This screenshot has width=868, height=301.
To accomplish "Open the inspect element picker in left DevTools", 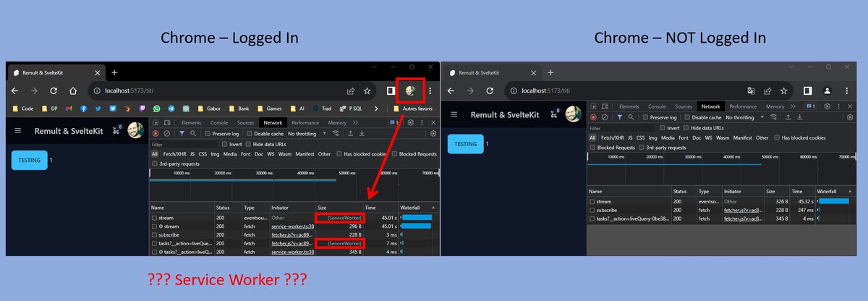I will (x=156, y=123).
